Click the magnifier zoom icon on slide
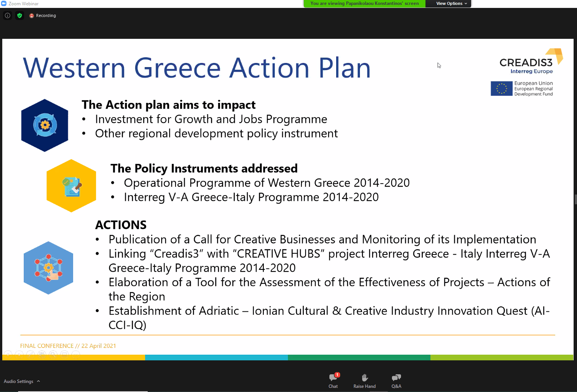 tap(54, 354)
